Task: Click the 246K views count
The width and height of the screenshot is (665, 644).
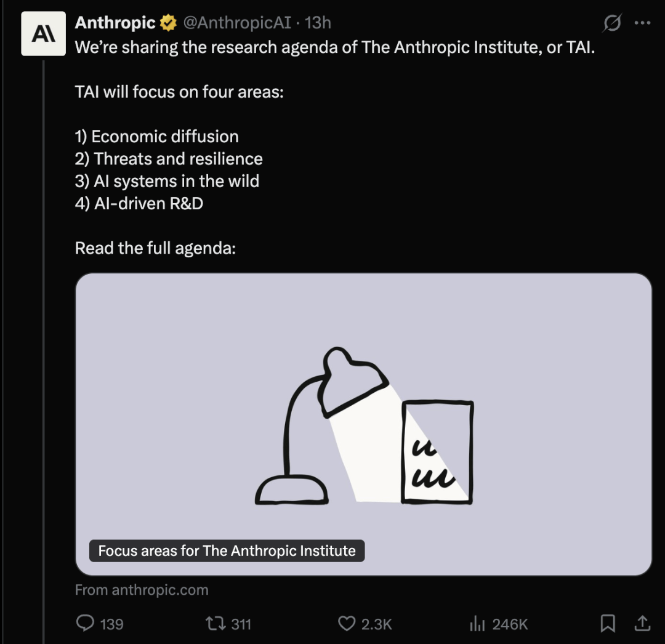Action: pos(510,624)
